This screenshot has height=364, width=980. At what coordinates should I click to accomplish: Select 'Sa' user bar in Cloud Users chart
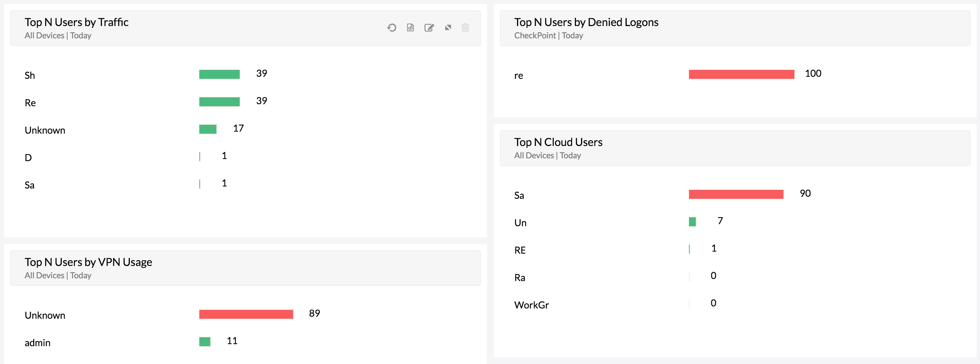click(736, 195)
